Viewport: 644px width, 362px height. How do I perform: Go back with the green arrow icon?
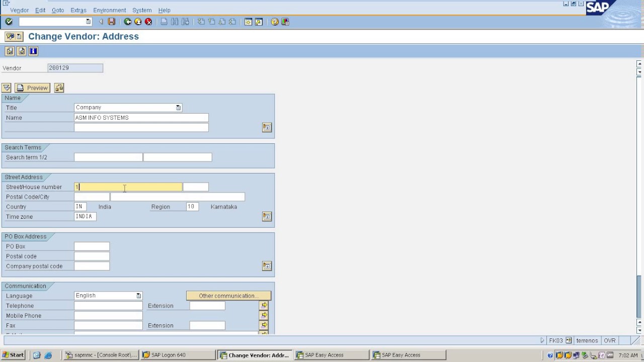click(128, 22)
